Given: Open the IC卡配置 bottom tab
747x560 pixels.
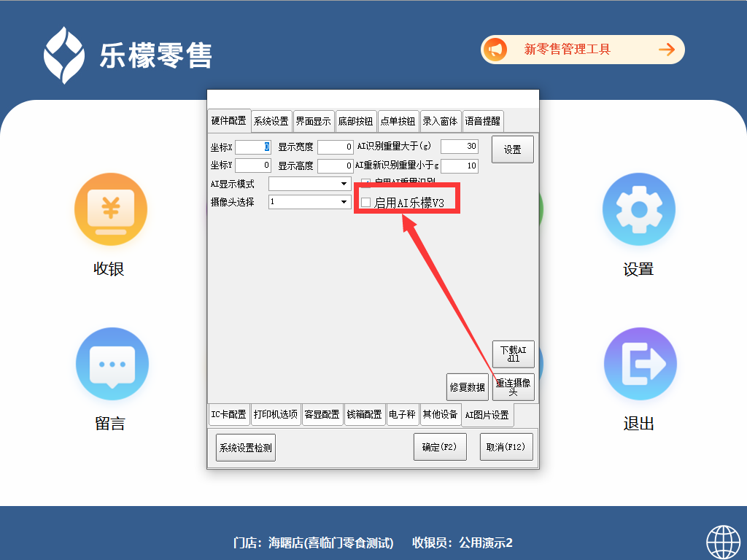Looking at the screenshot, I should coord(228,414).
